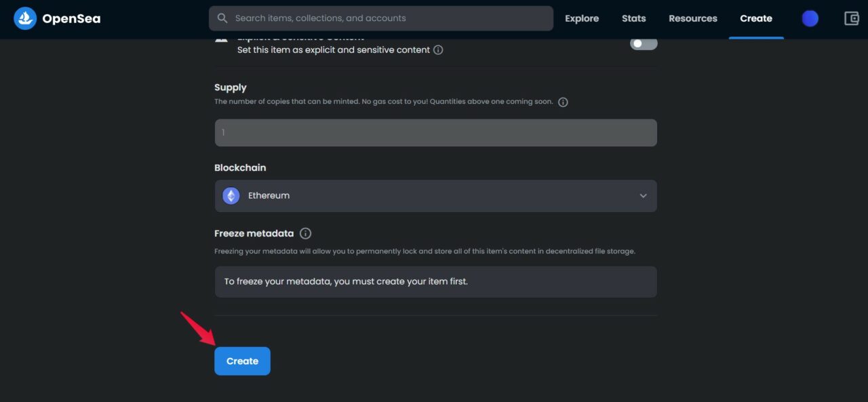Click the search magnifier icon

coord(222,18)
